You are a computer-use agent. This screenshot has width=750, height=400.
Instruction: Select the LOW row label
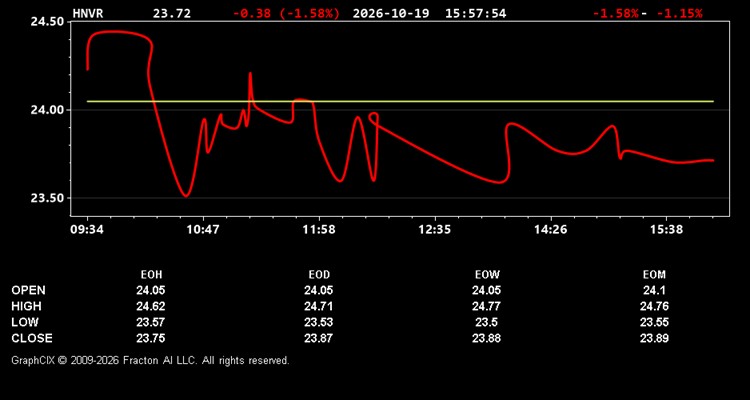tap(25, 322)
